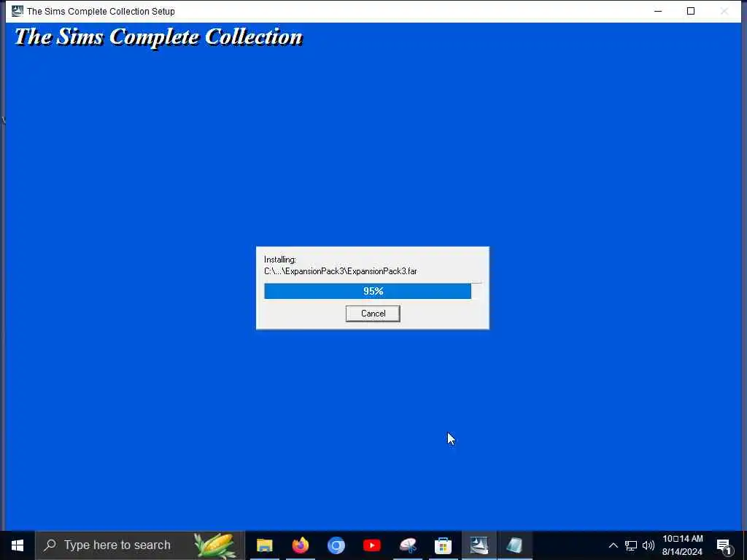The image size is (747, 560).
Task: Open the volume control tray icon
Action: pyautogui.click(x=649, y=545)
